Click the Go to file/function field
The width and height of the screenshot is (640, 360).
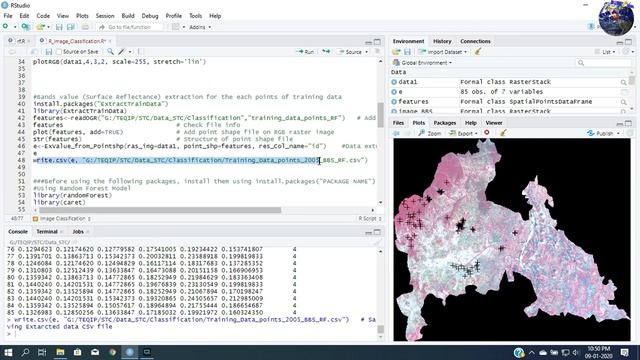(x=130, y=27)
